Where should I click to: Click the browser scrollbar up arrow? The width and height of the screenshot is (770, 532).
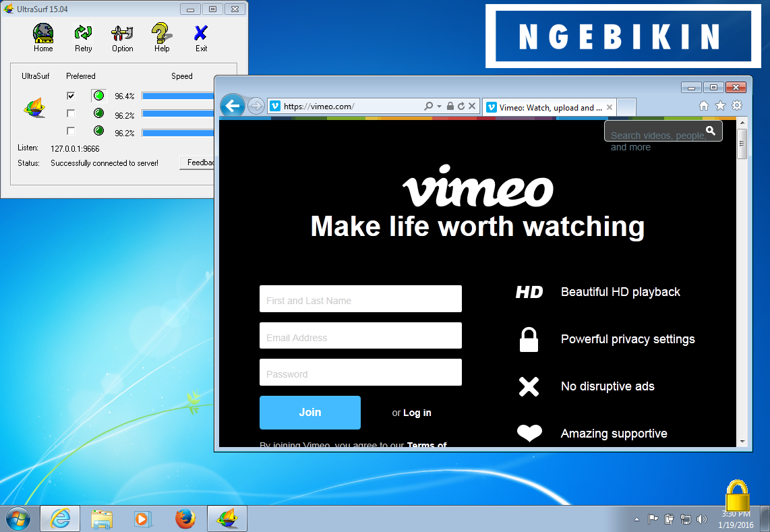point(742,123)
